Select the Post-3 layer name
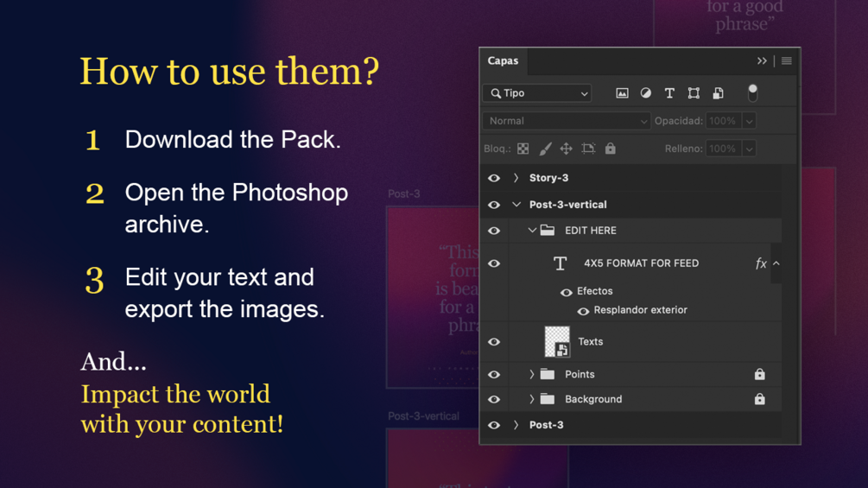The height and width of the screenshot is (488, 868). (x=547, y=425)
